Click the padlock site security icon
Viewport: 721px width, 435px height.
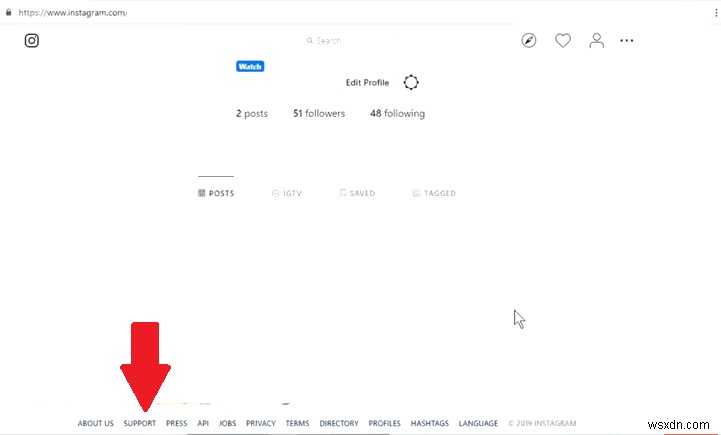8,12
